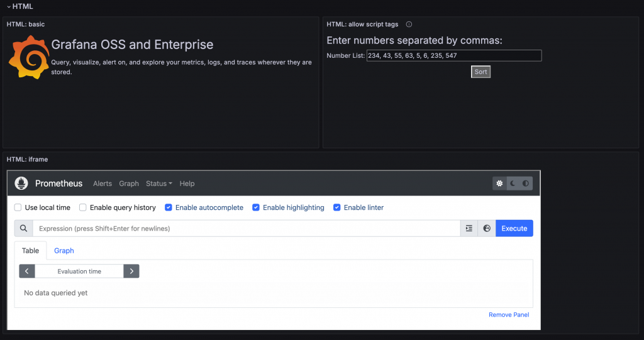
Task: Click the Query, visualize, alert on description text
Action: [181, 67]
